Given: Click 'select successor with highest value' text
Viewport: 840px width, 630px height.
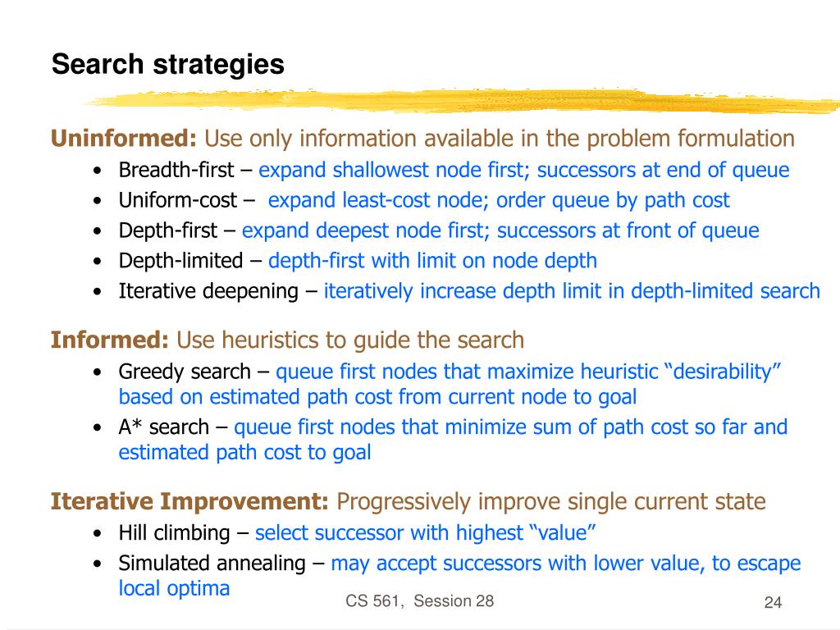Looking at the screenshot, I should coord(426,533).
